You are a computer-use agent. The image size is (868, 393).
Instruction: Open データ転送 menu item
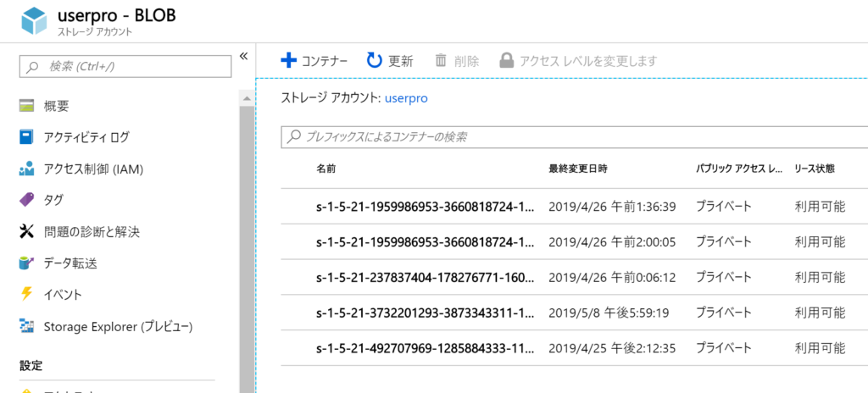pos(71,263)
